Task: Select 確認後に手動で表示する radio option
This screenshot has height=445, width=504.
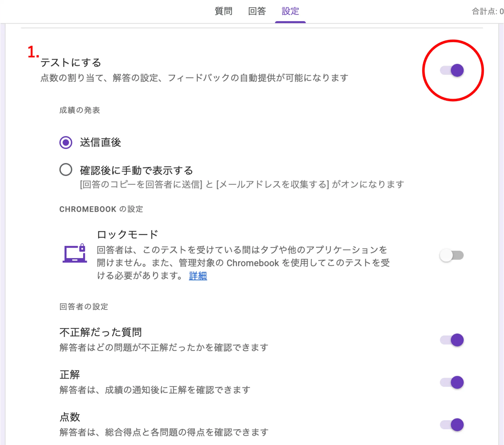Action: tap(66, 170)
